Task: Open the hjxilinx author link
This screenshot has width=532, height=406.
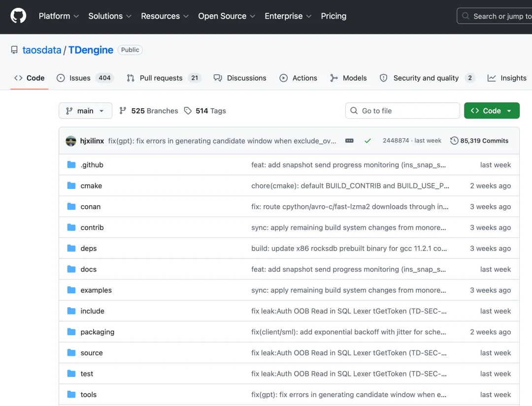Action: coord(92,141)
